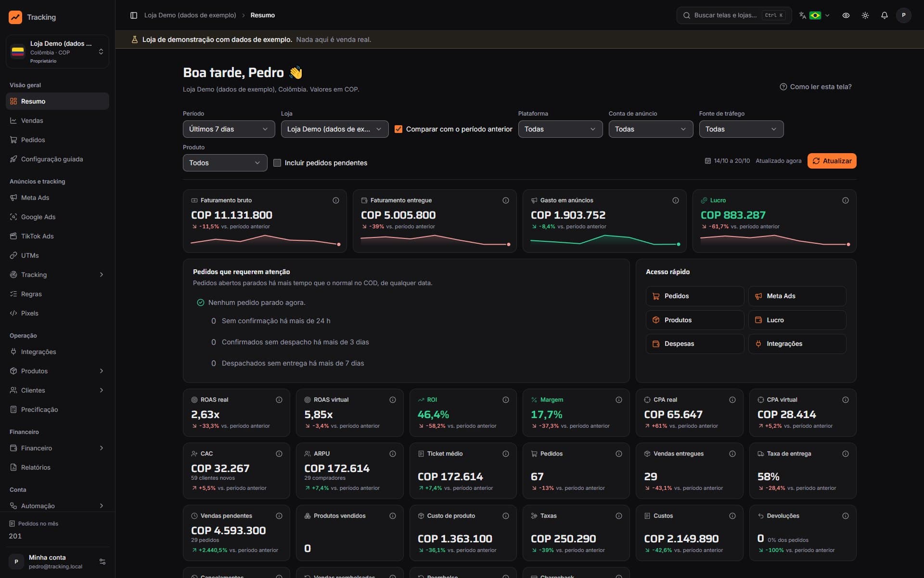Click the Atualizar button
Screen dimensions: 924x578
point(832,161)
